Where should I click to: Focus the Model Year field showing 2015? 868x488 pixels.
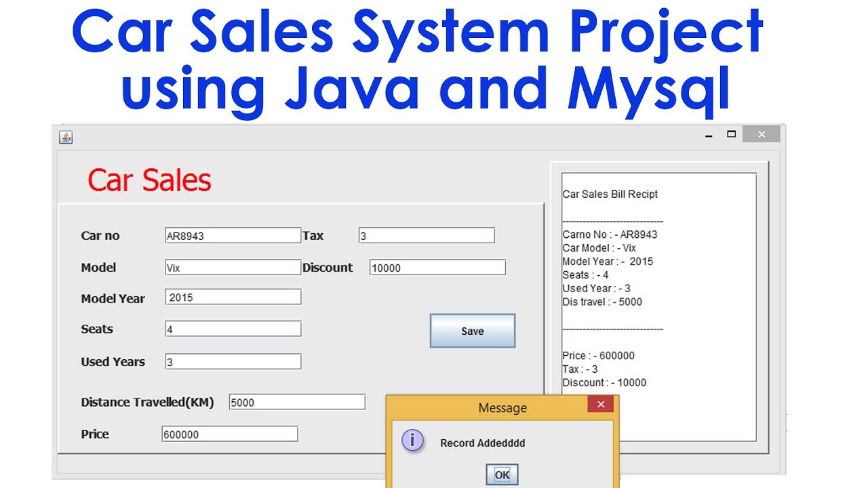tap(233, 297)
